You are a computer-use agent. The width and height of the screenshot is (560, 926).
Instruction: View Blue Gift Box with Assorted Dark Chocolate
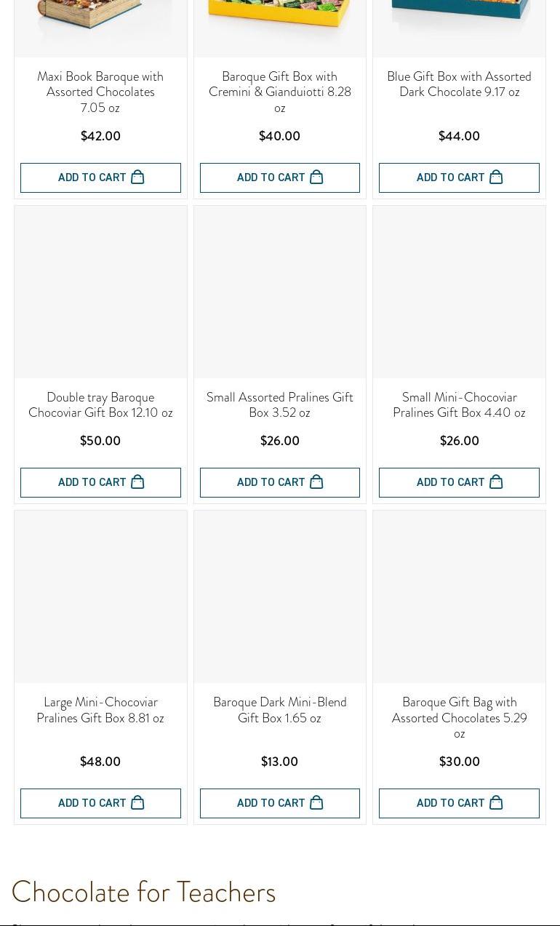tap(459, 84)
